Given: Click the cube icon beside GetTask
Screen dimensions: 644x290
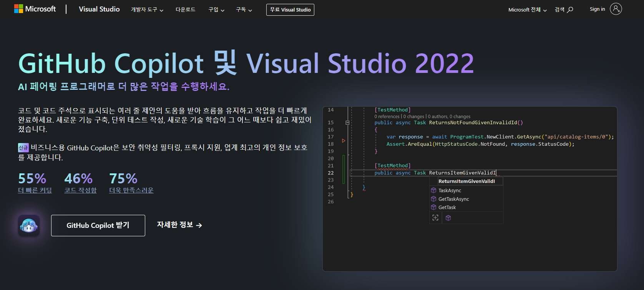Looking at the screenshot, I should pos(433,207).
